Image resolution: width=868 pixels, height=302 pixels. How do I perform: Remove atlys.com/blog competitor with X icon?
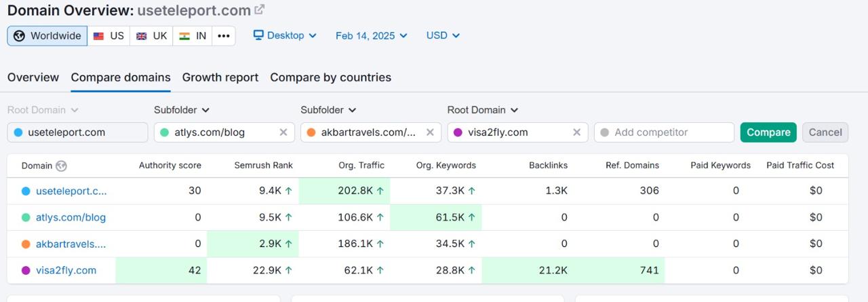point(283,132)
